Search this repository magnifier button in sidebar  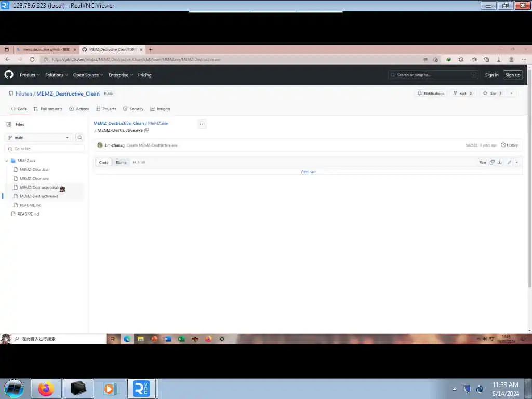[79, 137]
